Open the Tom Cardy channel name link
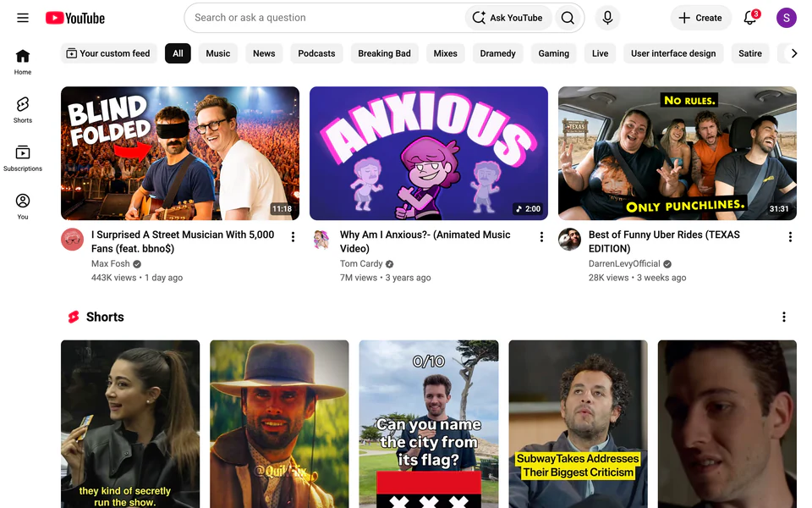The width and height of the screenshot is (812, 508). tap(361, 264)
